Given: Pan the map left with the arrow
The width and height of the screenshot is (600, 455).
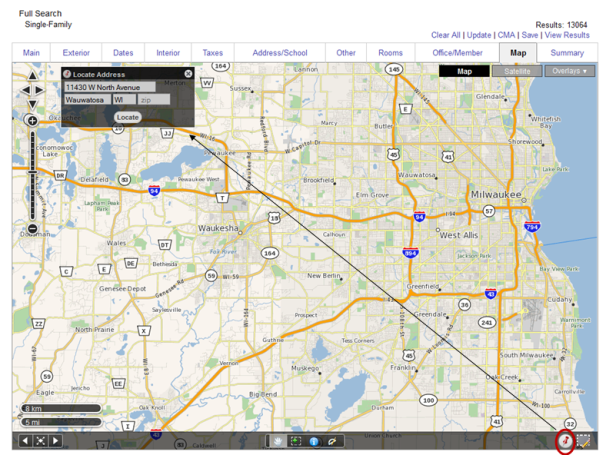Looking at the screenshot, I should (x=25, y=90).
